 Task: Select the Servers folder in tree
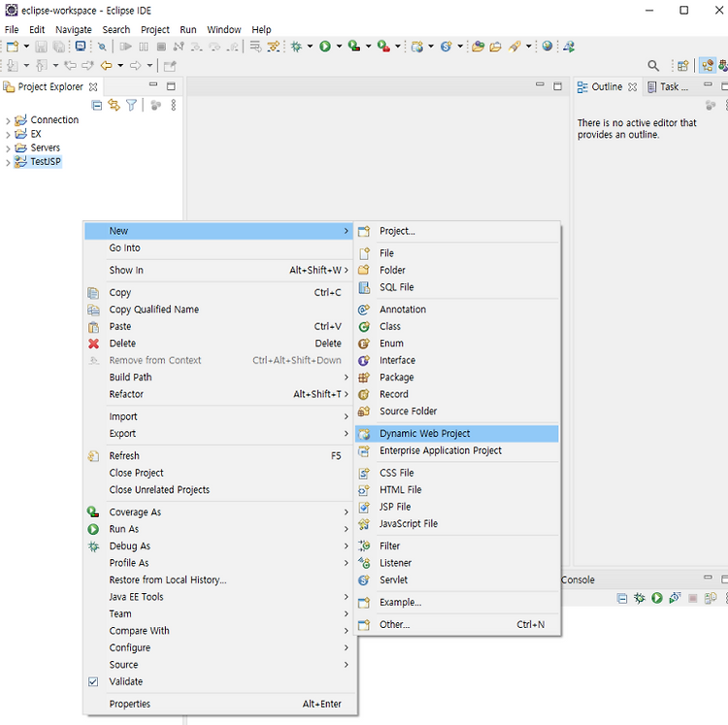coord(45,148)
